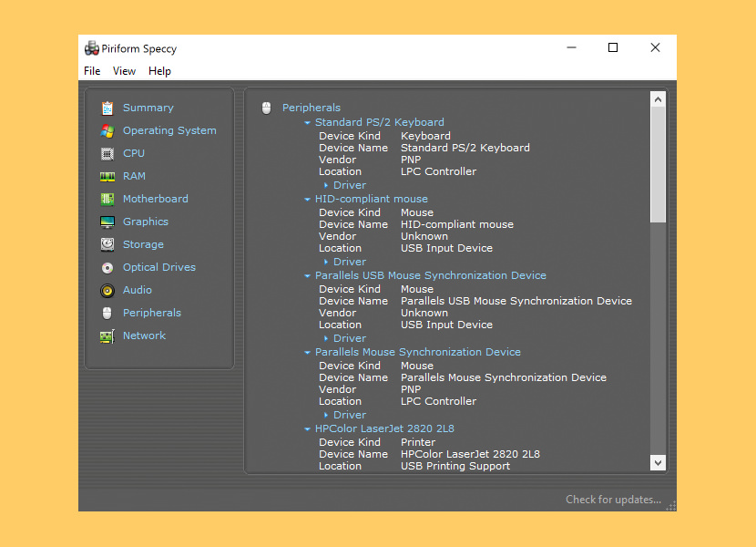
Task: Close the Speccy window
Action: tap(655, 47)
